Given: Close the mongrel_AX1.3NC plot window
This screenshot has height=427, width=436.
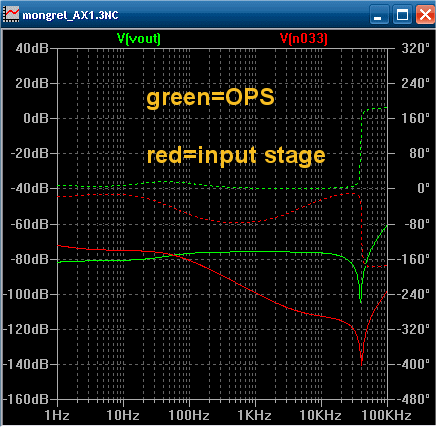Looking at the screenshot, I should click(x=425, y=15).
